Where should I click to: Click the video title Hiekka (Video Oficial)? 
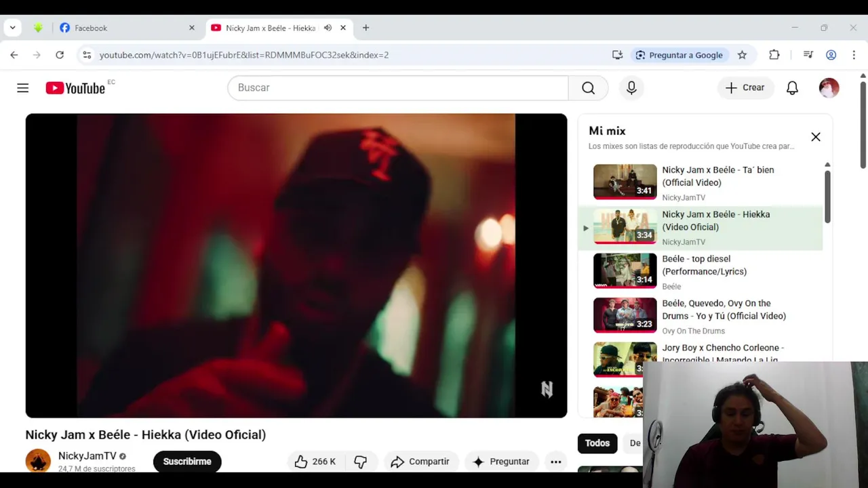click(146, 434)
